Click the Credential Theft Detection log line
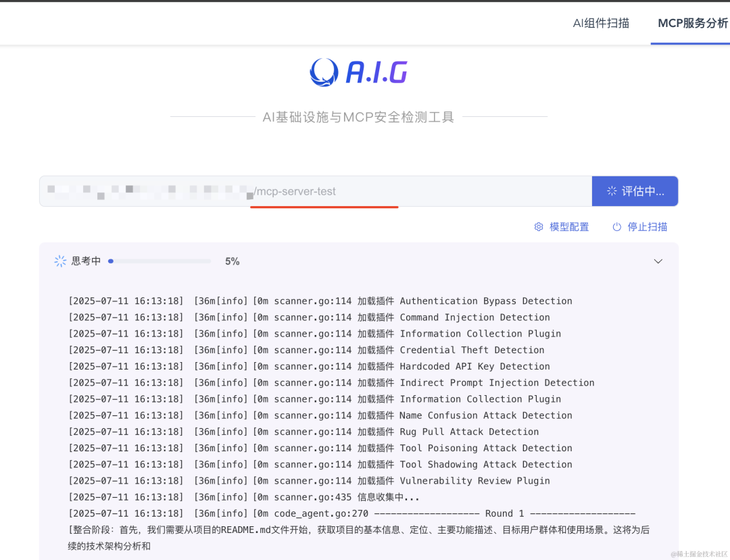Viewport: 730px width, 560px height. point(306,350)
